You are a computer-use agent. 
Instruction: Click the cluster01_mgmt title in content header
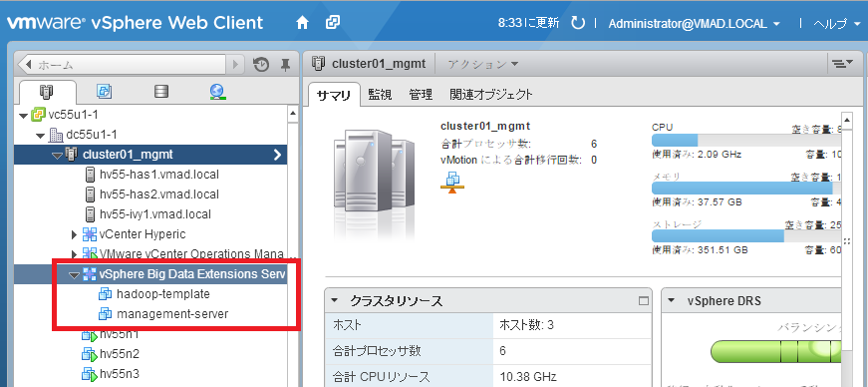point(379,64)
